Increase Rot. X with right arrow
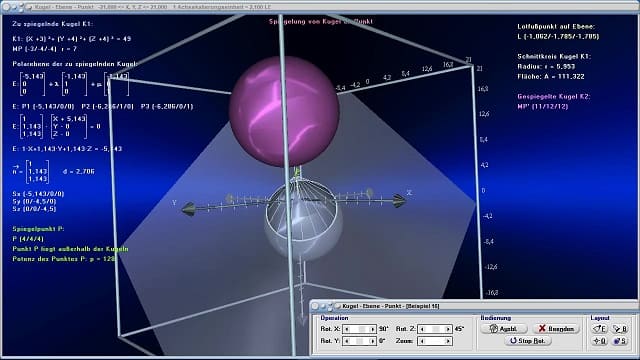The image size is (640, 360). click(372, 329)
